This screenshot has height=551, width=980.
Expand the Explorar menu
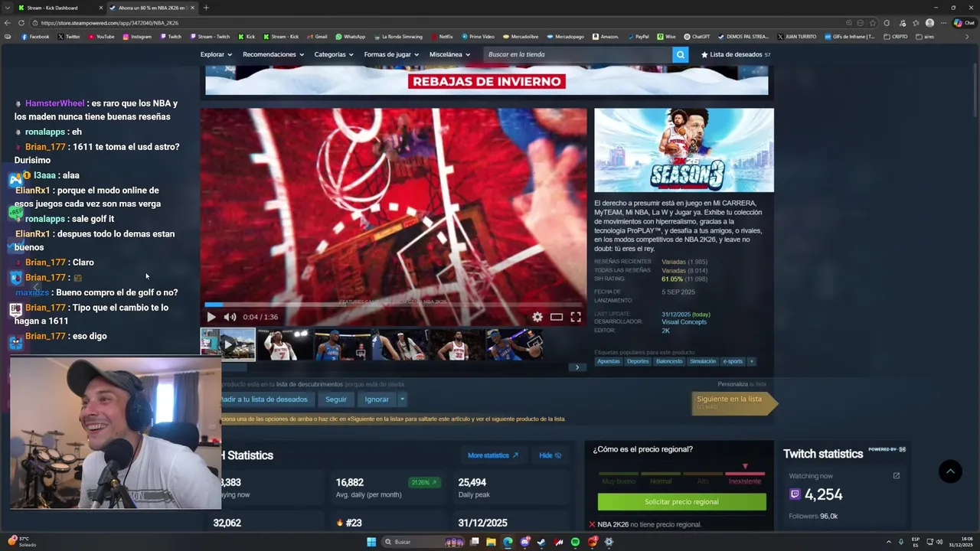(x=216, y=54)
